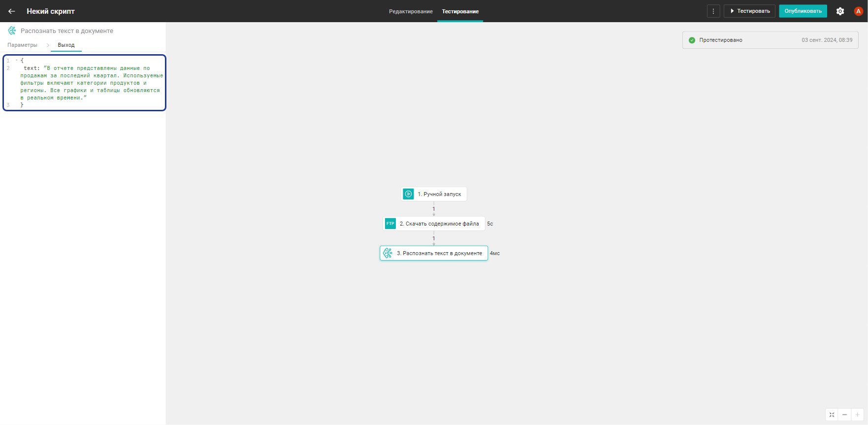Zoom out the canvas with minus
This screenshot has height=425, width=868.
tap(844, 415)
